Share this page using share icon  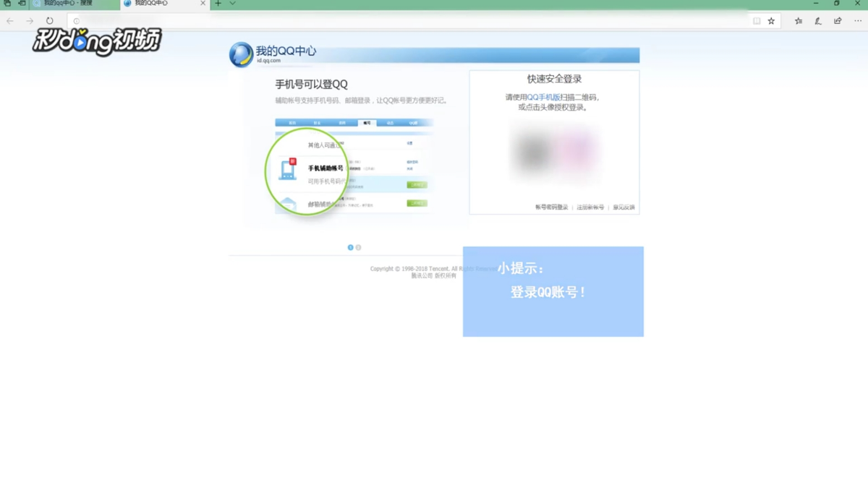point(838,21)
